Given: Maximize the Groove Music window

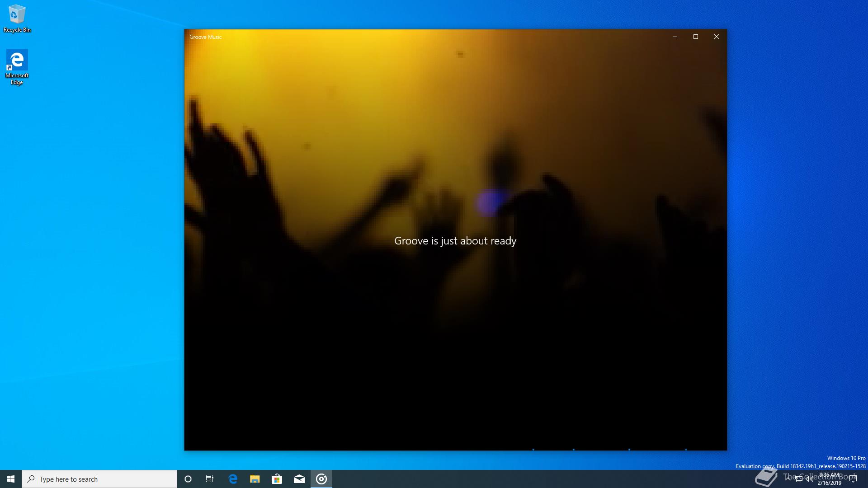Looking at the screenshot, I should (x=696, y=37).
